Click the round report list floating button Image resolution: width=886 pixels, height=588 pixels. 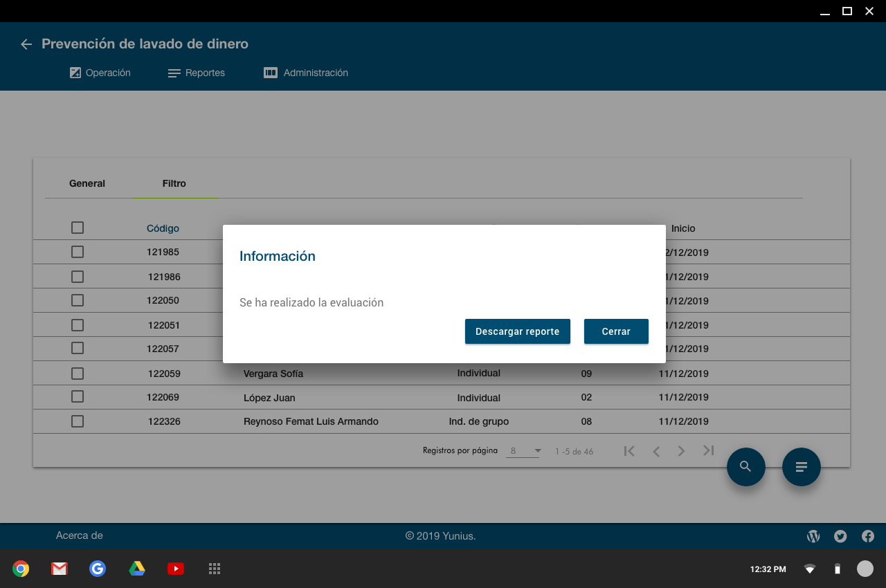801,467
